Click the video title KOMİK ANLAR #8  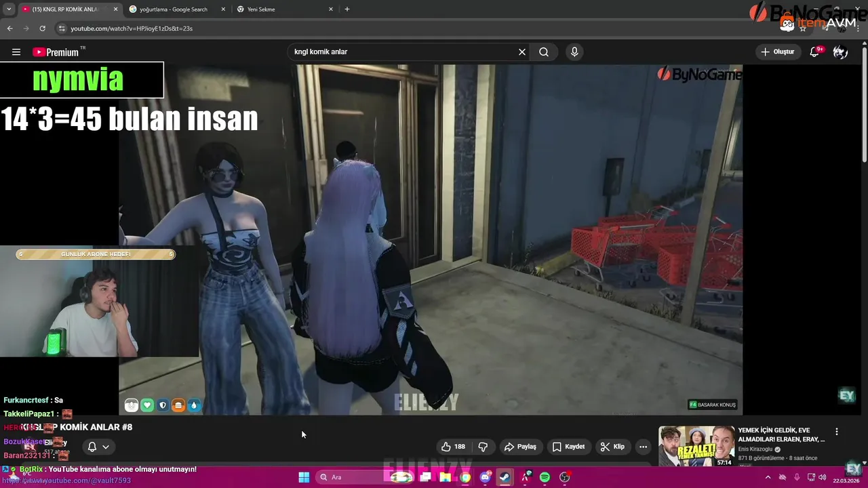[77, 427]
